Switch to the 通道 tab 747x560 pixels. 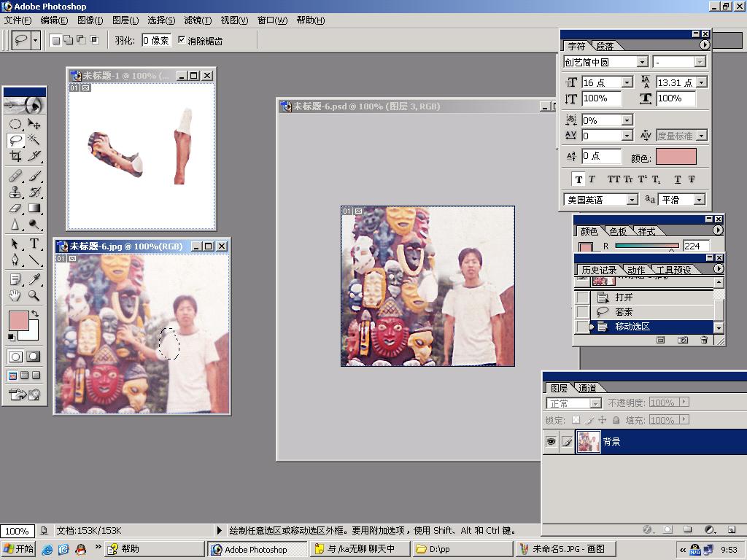pyautogui.click(x=587, y=388)
